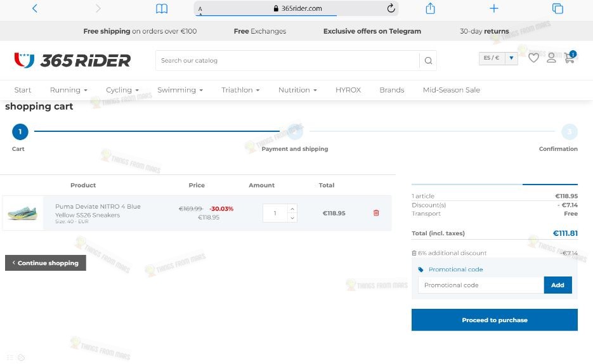Click Exclusive offers on Telegram text
The image size is (593, 364).
pyautogui.click(x=372, y=31)
